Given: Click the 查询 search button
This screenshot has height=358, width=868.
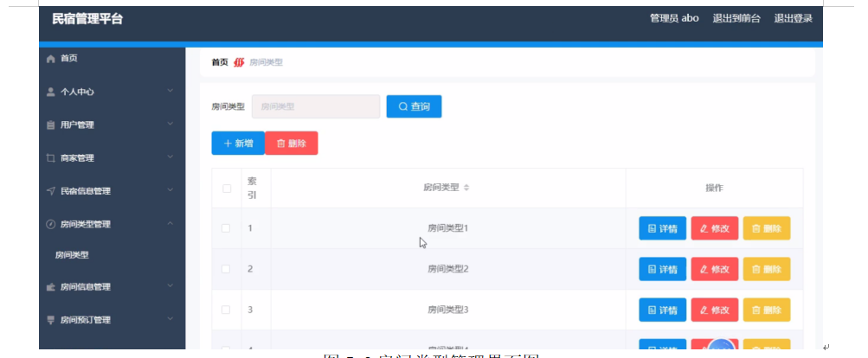Looking at the screenshot, I should pos(414,106).
